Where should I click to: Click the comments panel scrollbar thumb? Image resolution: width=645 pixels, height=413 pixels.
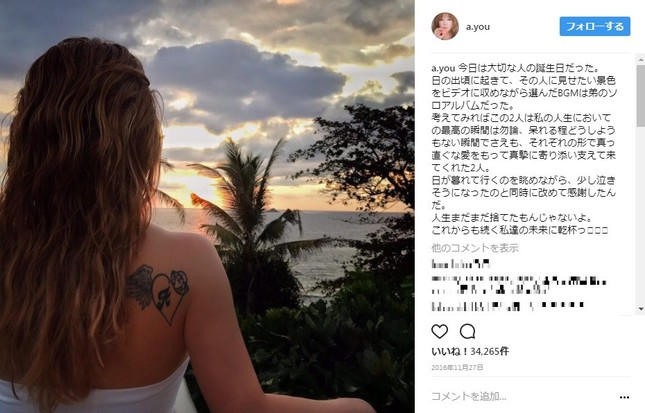[x=641, y=95]
